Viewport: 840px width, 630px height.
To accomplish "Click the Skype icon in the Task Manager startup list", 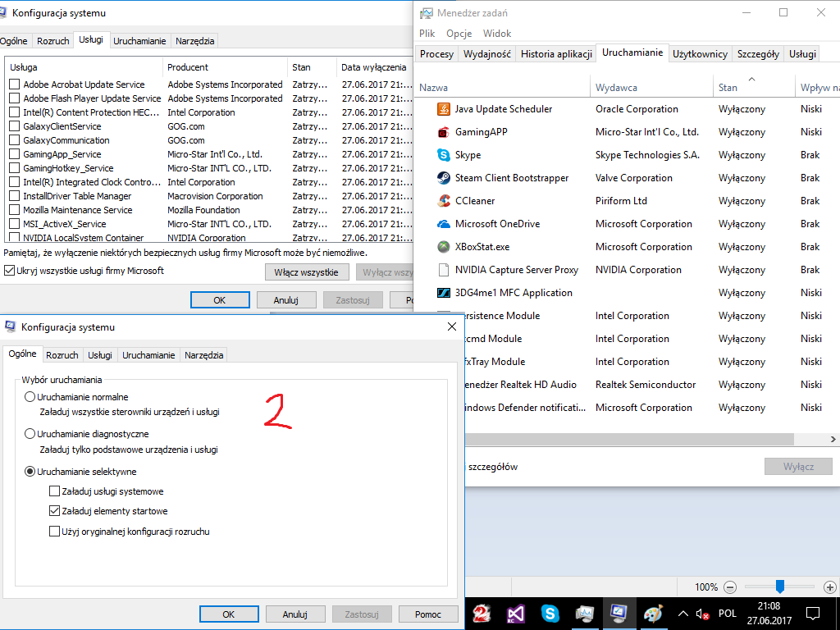I will click(444, 155).
